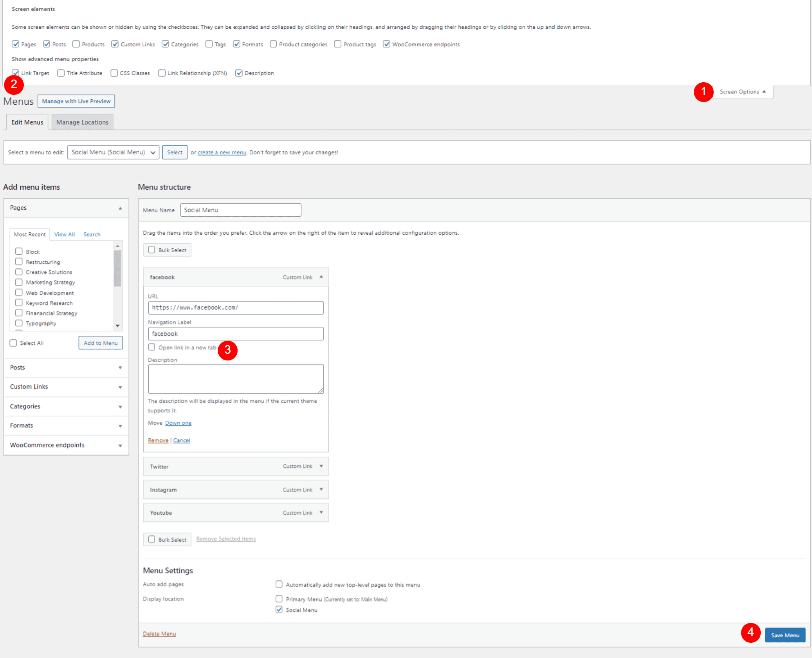Click the pages list scroll-up arrow

point(118,246)
